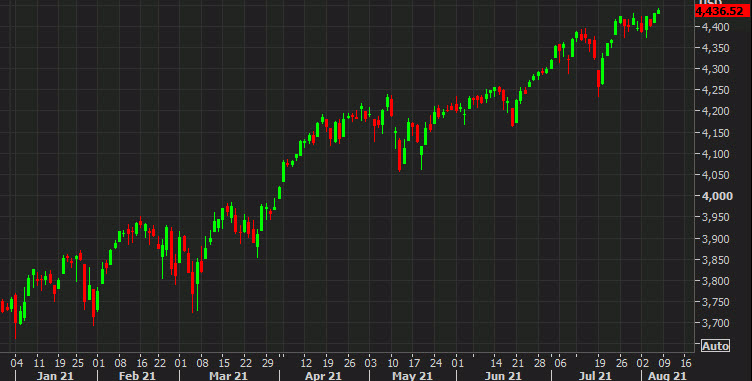Click the 15 date tick in March
Viewport: 752px width, 381px height.
[224, 362]
